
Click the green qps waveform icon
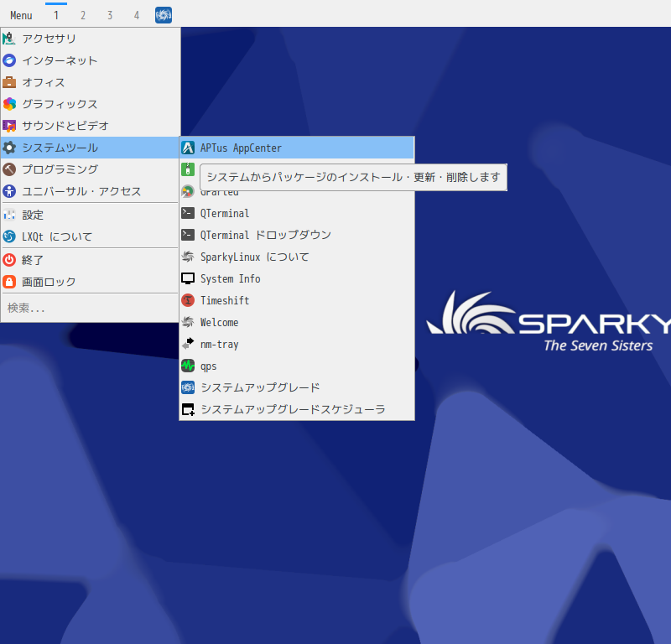(x=188, y=366)
